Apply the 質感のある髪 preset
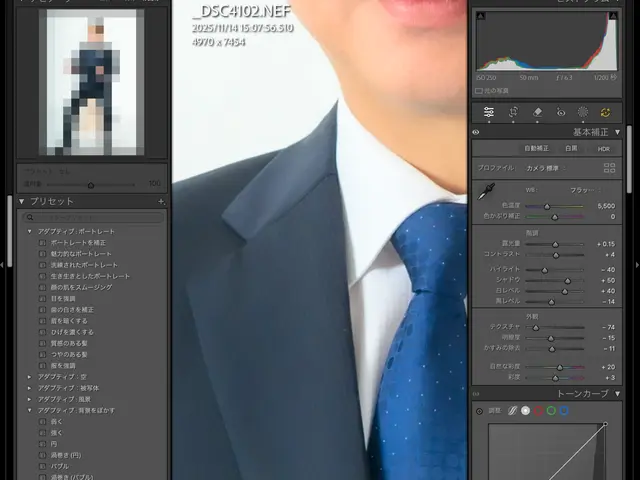The height and width of the screenshot is (480, 640). (69, 343)
